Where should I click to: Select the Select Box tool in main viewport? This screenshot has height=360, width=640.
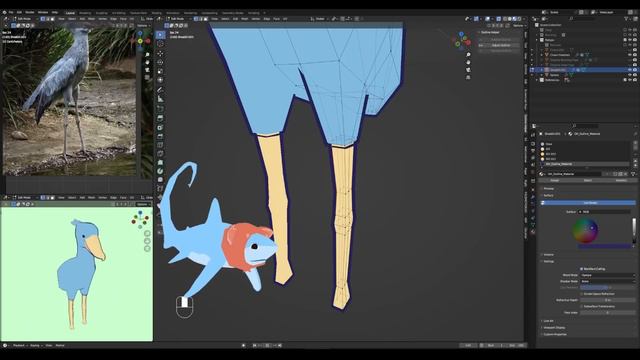[x=160, y=35]
